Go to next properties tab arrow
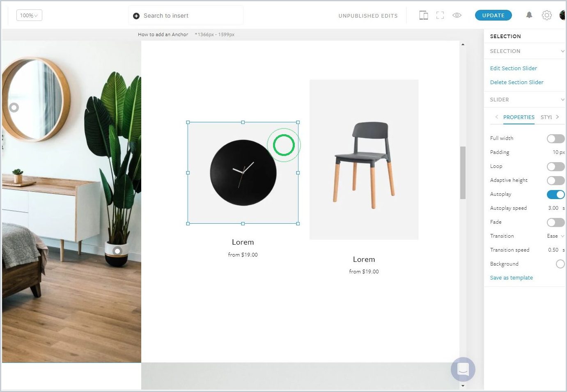567x392 pixels. point(557,117)
